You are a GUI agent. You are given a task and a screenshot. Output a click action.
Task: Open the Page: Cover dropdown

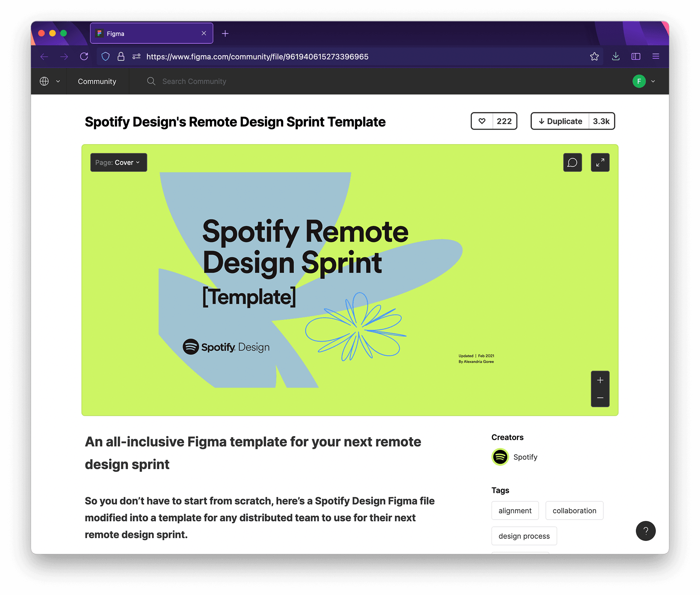point(118,162)
